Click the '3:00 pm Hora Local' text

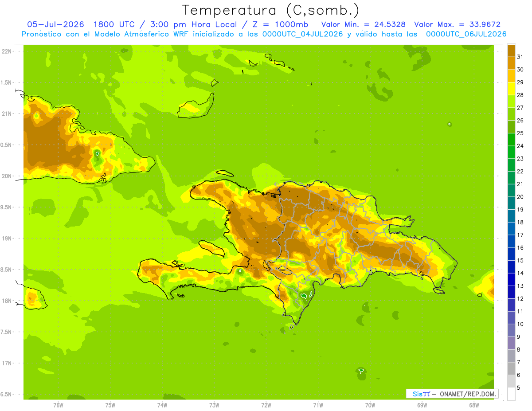tap(195, 24)
